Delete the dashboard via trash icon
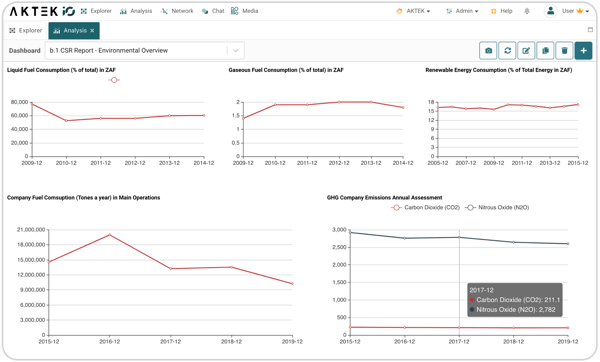Image resolution: width=600 pixels, height=362 pixels. pos(564,51)
